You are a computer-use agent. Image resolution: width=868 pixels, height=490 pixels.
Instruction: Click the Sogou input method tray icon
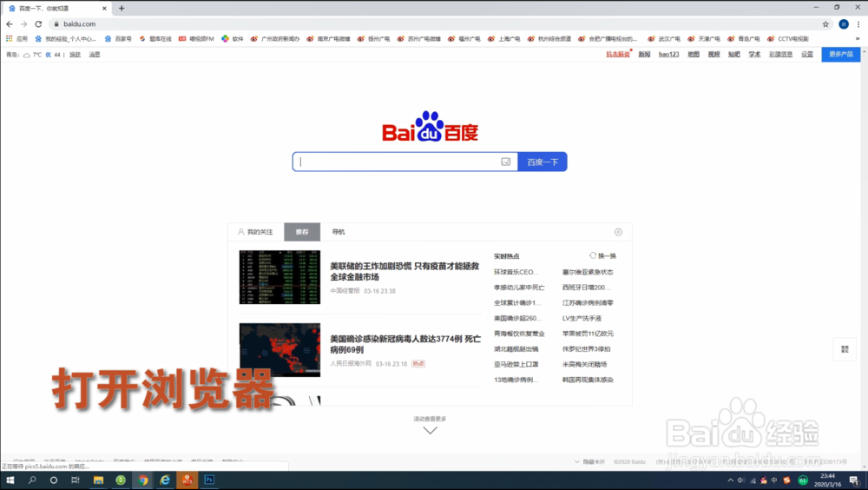coord(786,480)
